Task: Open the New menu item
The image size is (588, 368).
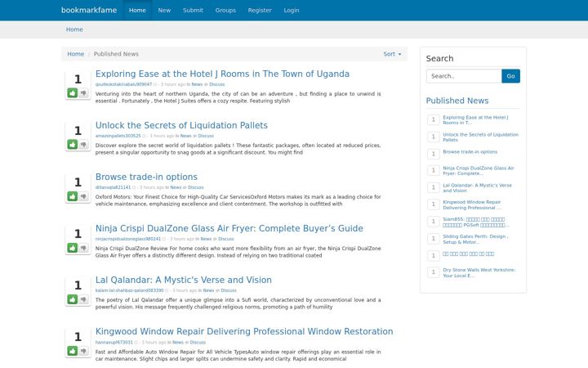Action: coord(164,10)
